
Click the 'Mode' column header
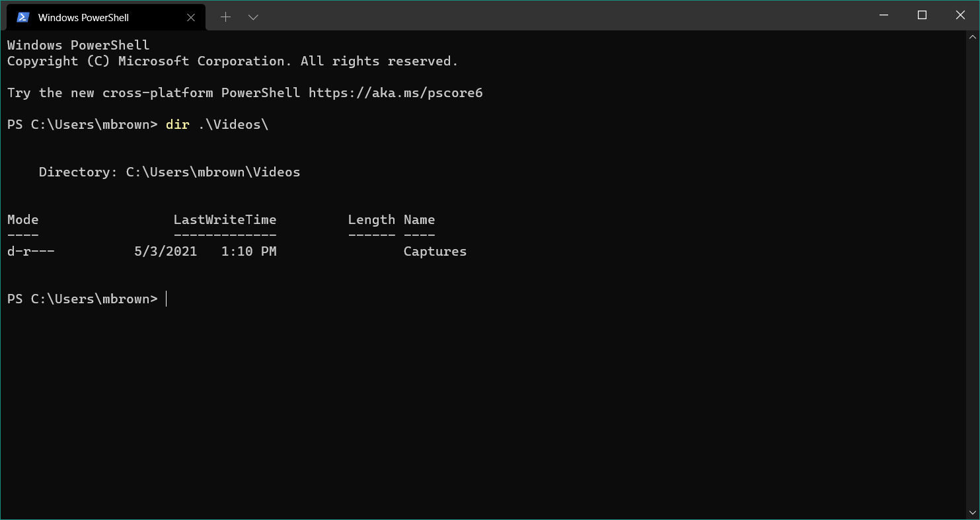(x=23, y=220)
